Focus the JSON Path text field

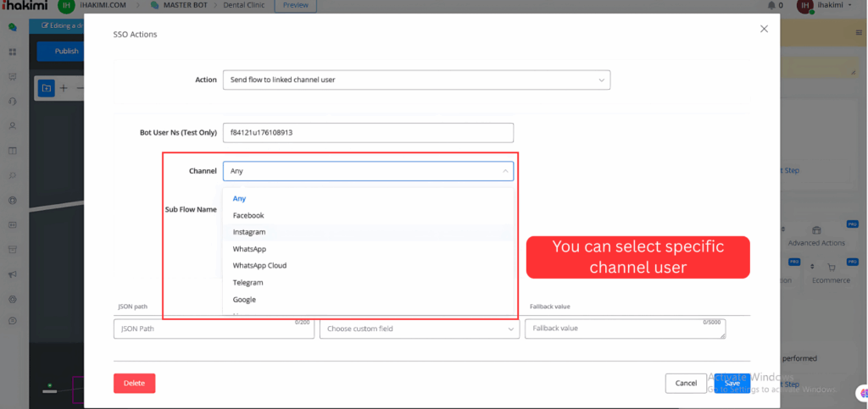click(x=203, y=329)
